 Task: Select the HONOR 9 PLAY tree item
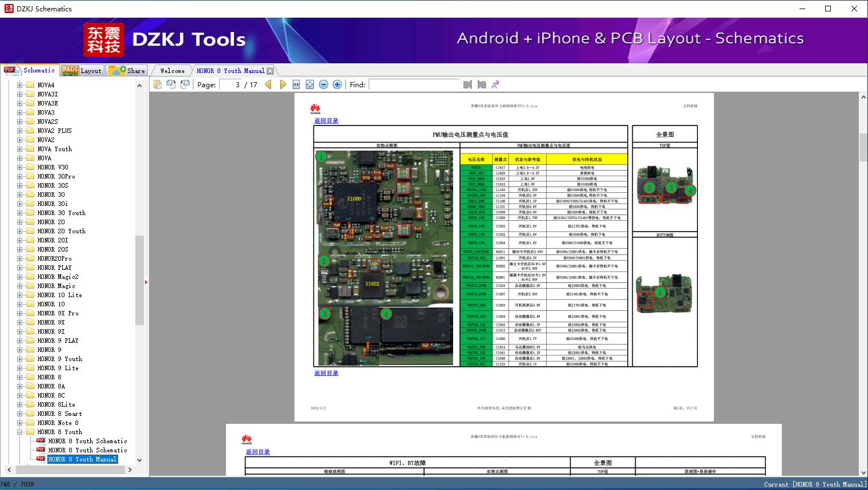(x=58, y=341)
